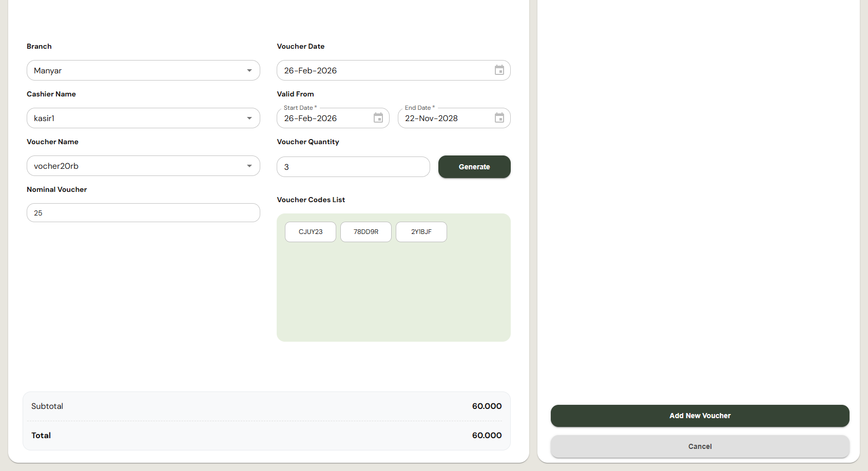Click the Cancel button

pos(700,446)
